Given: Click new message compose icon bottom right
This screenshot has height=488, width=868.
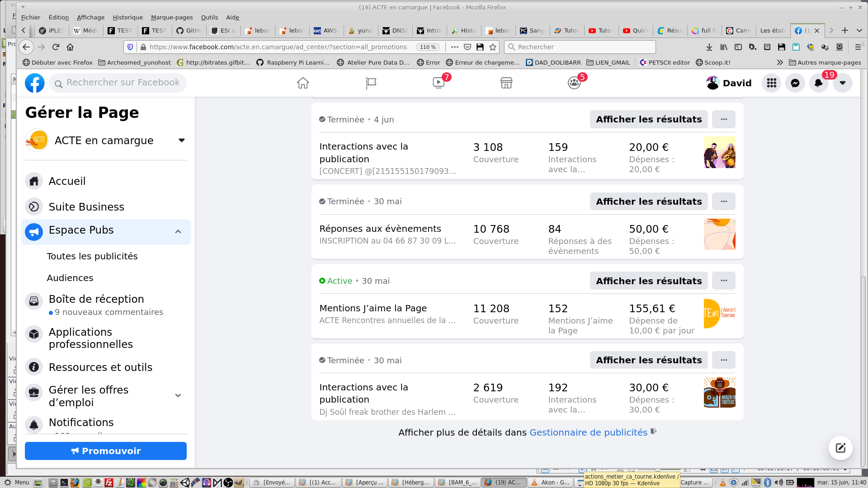Looking at the screenshot, I should (x=840, y=448).
